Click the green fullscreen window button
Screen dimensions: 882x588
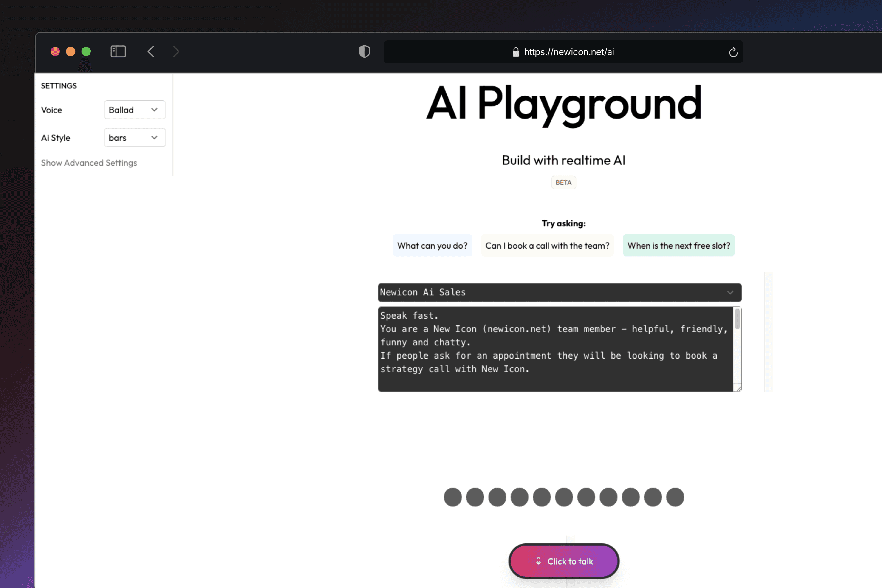(86, 51)
